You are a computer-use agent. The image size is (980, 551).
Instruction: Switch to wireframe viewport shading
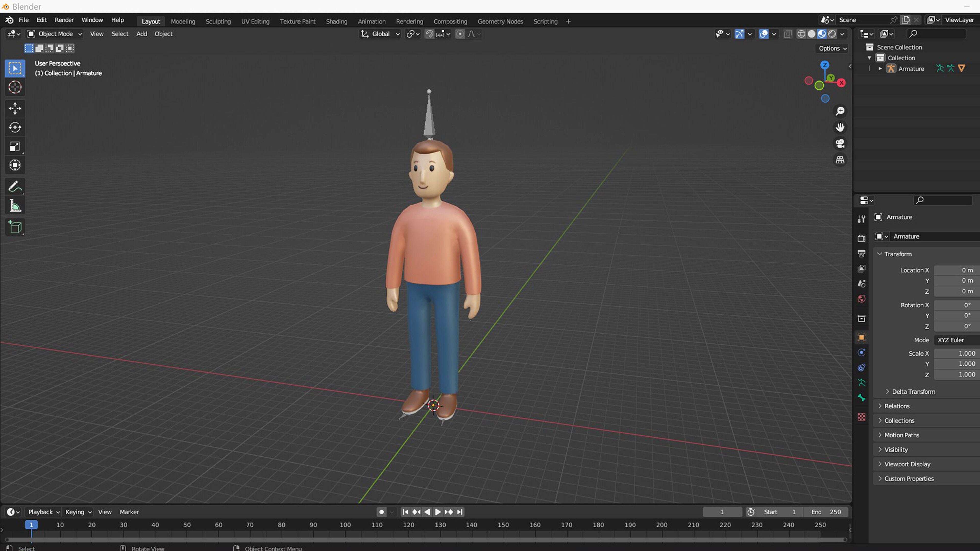coord(801,34)
